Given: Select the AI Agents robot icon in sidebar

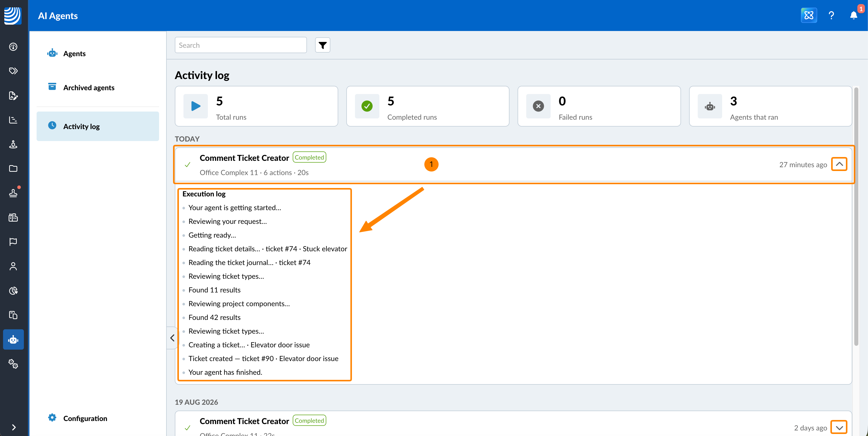Looking at the screenshot, I should 13,339.
